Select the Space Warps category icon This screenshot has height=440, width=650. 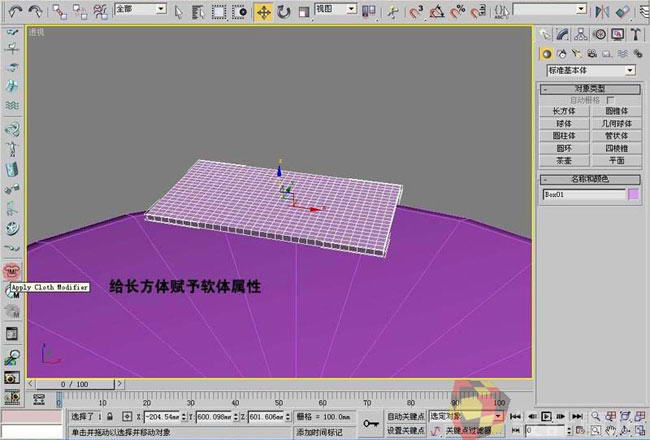tap(622, 54)
